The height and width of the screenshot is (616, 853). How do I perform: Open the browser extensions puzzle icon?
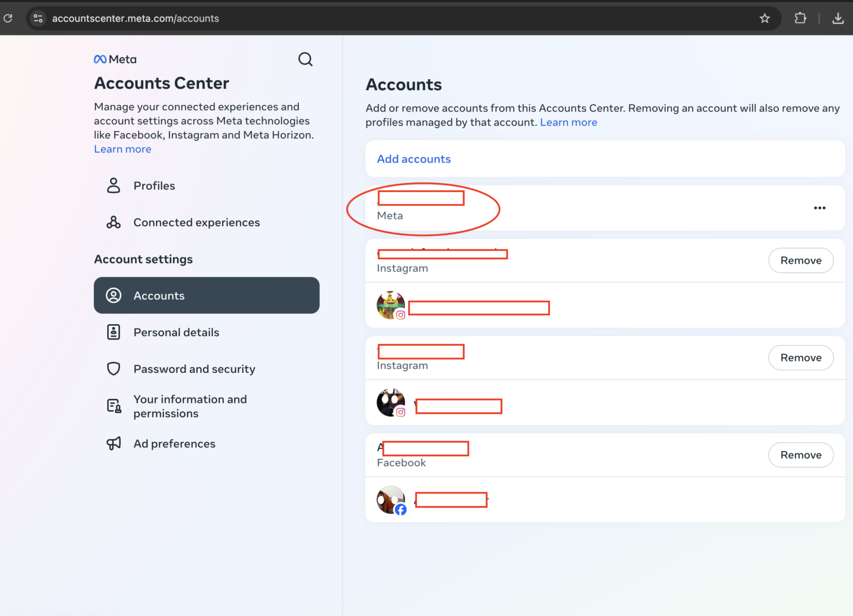(800, 18)
